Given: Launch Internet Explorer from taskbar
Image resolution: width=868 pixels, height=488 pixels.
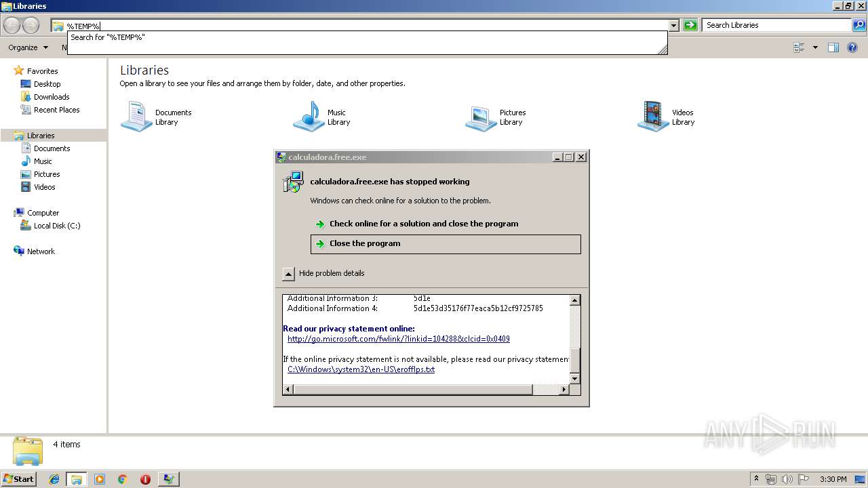Looking at the screenshot, I should [x=54, y=479].
